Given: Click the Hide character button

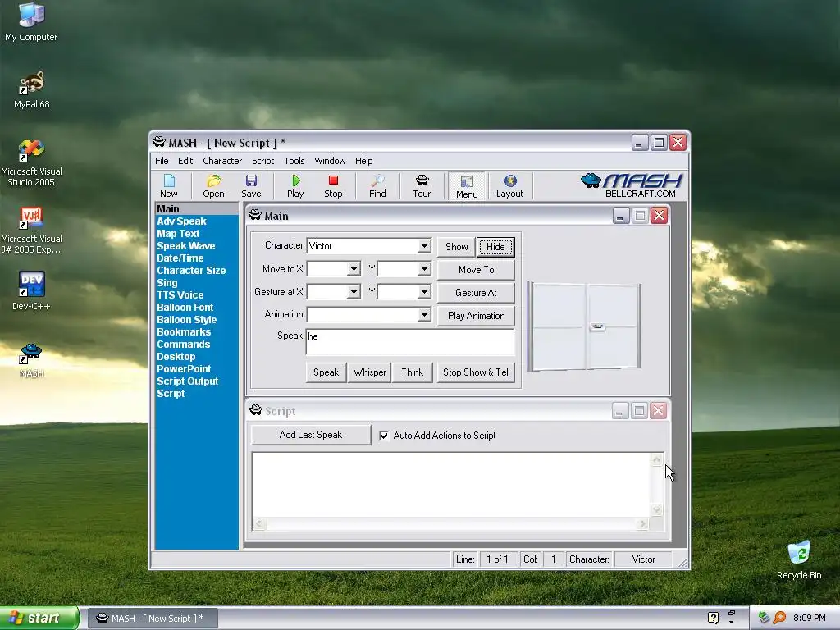Looking at the screenshot, I should [495, 247].
